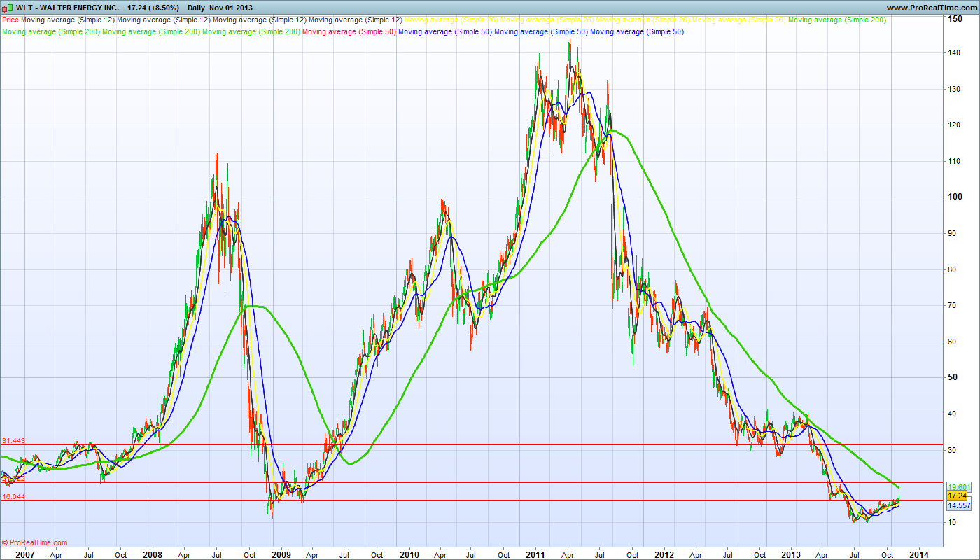The image size is (980, 560).
Task: Click the 2013 year label on time axis
Action: (792, 554)
